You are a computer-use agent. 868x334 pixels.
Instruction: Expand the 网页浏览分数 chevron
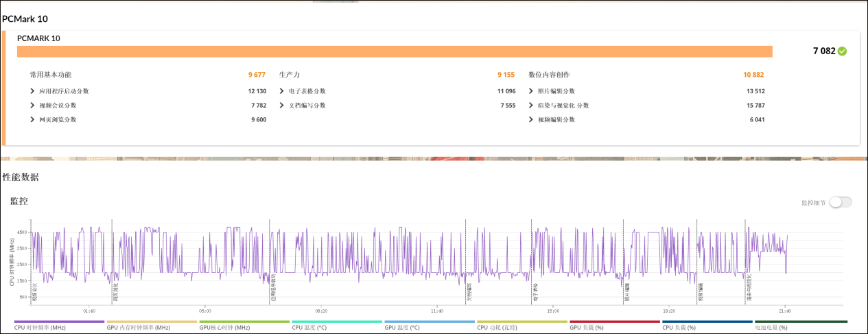[x=32, y=120]
